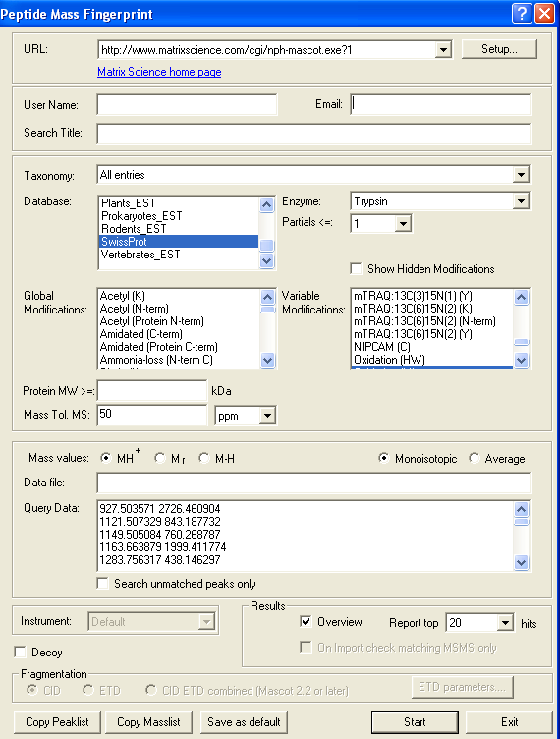Select Vertebrates_EST in the Database list
560x739 pixels.
pos(179,254)
